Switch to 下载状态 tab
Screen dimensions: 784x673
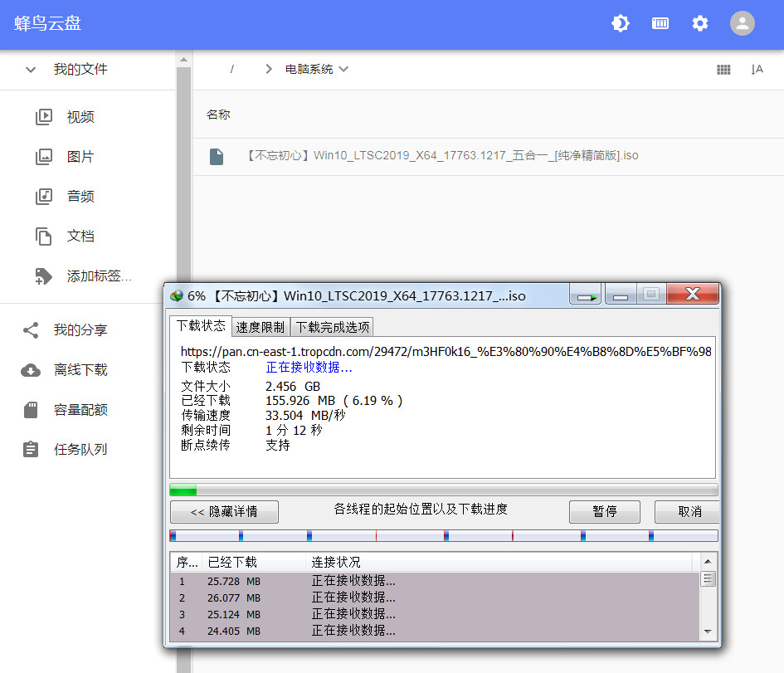tap(201, 326)
